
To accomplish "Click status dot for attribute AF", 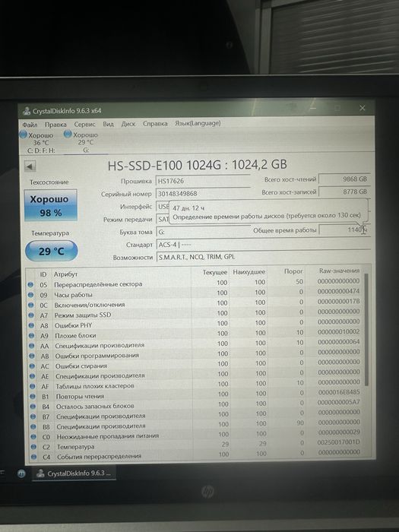I will (33, 386).
